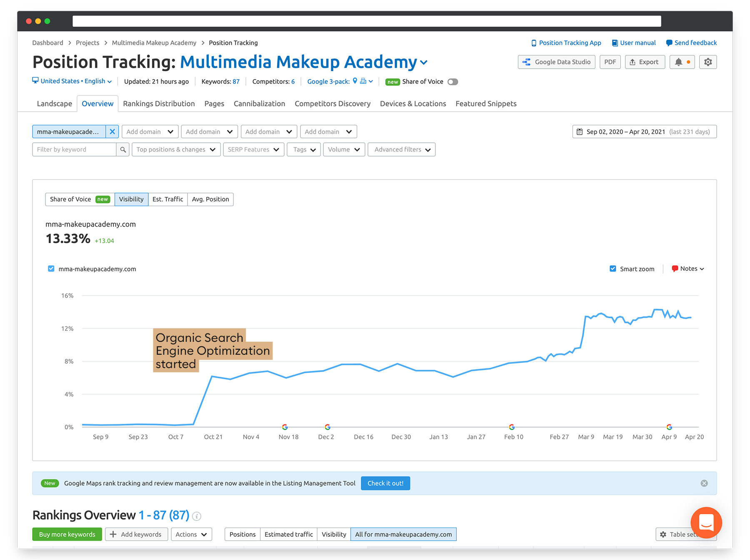Click the Check it out! button
The width and height of the screenshot is (750, 560).
point(385,483)
